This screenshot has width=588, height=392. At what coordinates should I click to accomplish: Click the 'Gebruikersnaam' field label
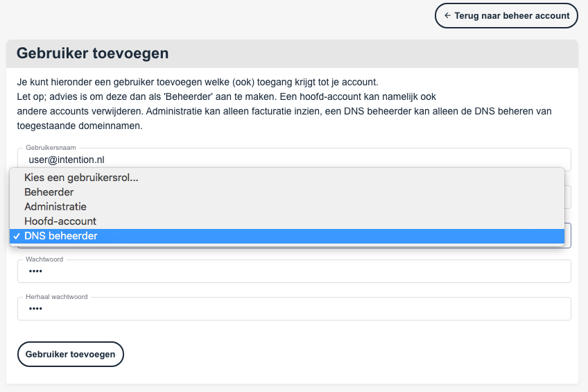(51, 148)
